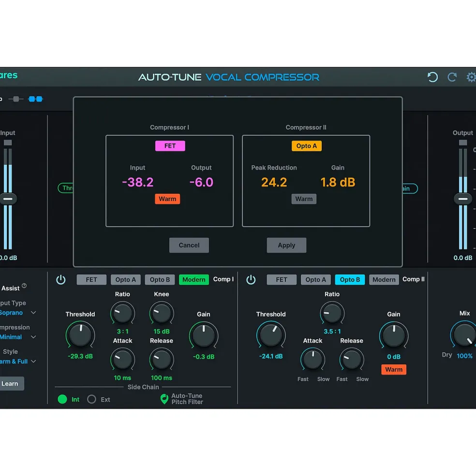Select Opto B mode for Comp II
This screenshot has height=476, width=476.
click(x=350, y=280)
